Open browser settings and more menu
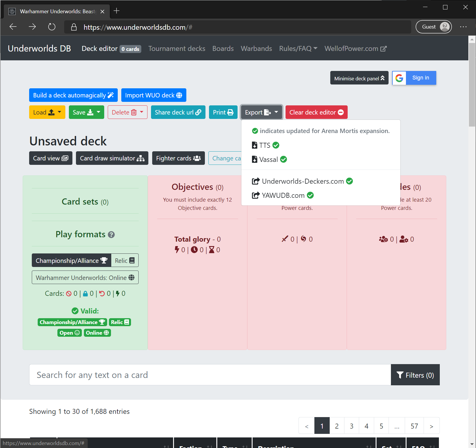476x448 pixels. (x=463, y=27)
